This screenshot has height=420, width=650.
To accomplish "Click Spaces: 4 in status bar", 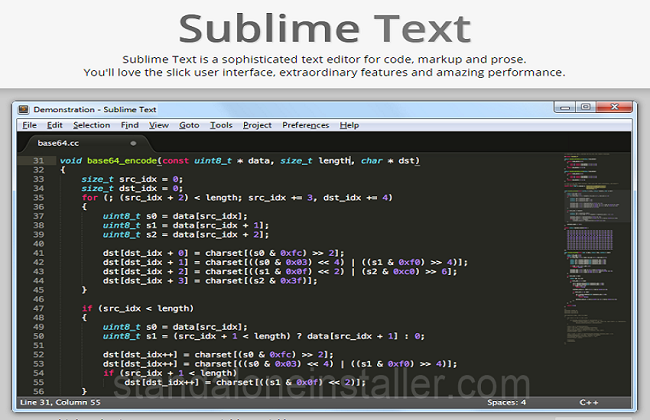I will (506, 402).
